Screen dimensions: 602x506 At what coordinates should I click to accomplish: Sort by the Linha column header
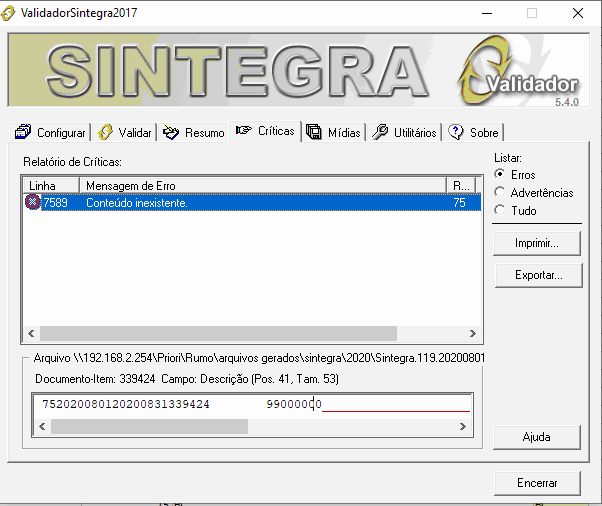click(x=51, y=185)
